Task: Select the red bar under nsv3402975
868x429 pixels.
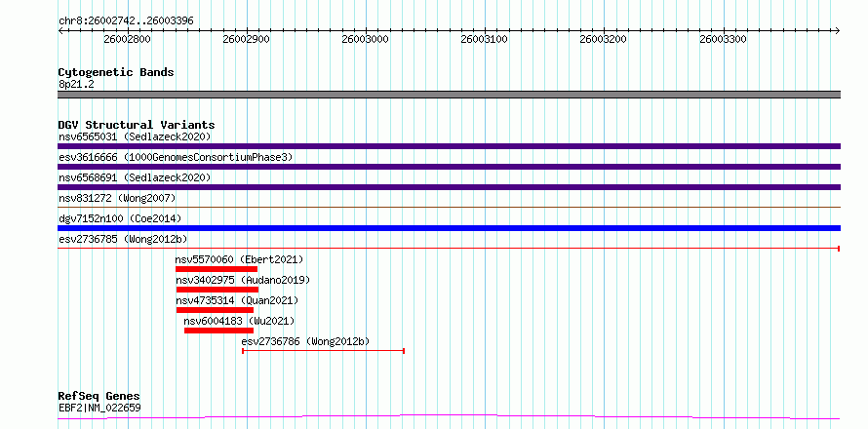Action: coord(217,290)
